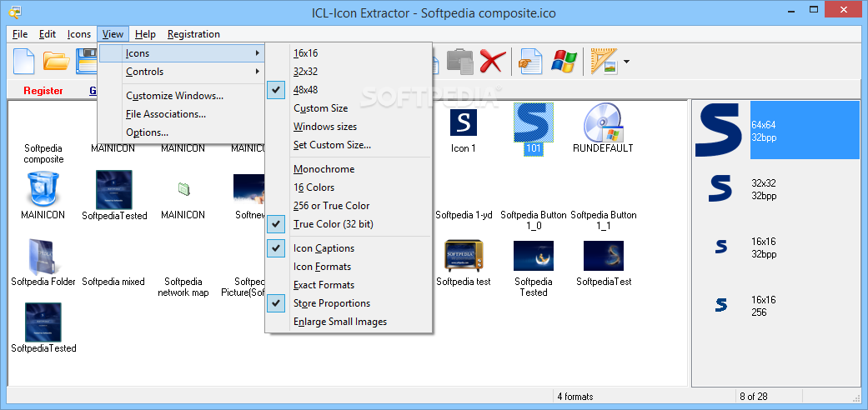Screen dimensions: 868x410
Task: Select the second-row SoftpediaTested icon
Action: [x=113, y=189]
